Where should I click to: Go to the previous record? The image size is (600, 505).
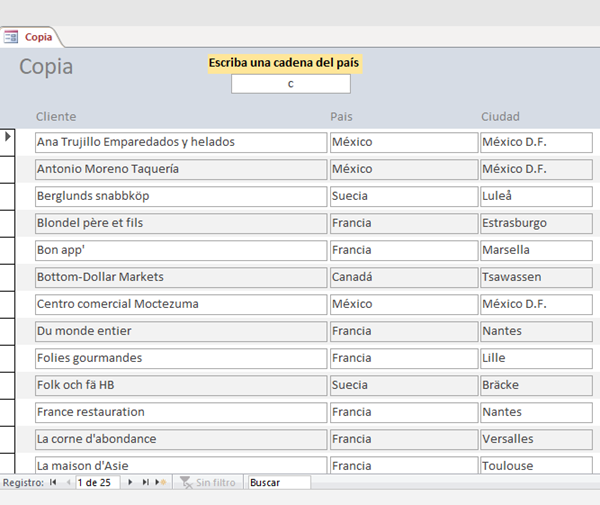click(67, 483)
